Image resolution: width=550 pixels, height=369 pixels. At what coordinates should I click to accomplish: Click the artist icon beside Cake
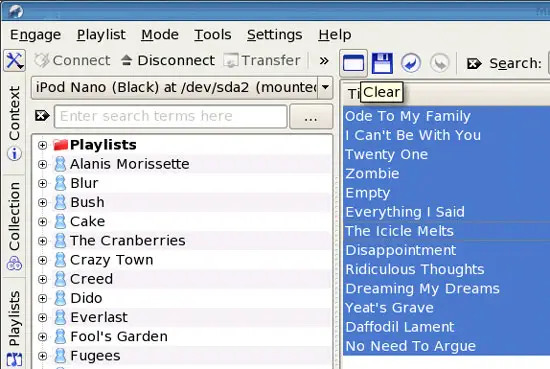(60, 222)
